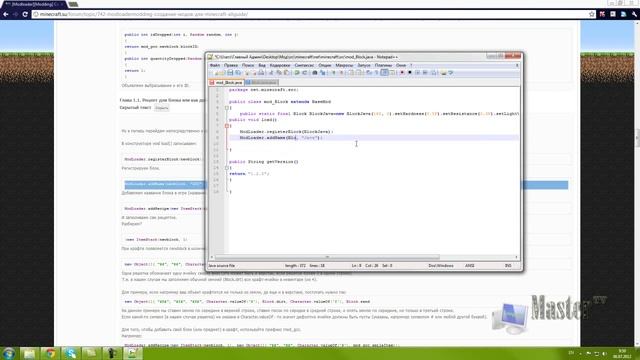
Task: Play back recorded macro icon
Action: pyautogui.click(x=418, y=73)
